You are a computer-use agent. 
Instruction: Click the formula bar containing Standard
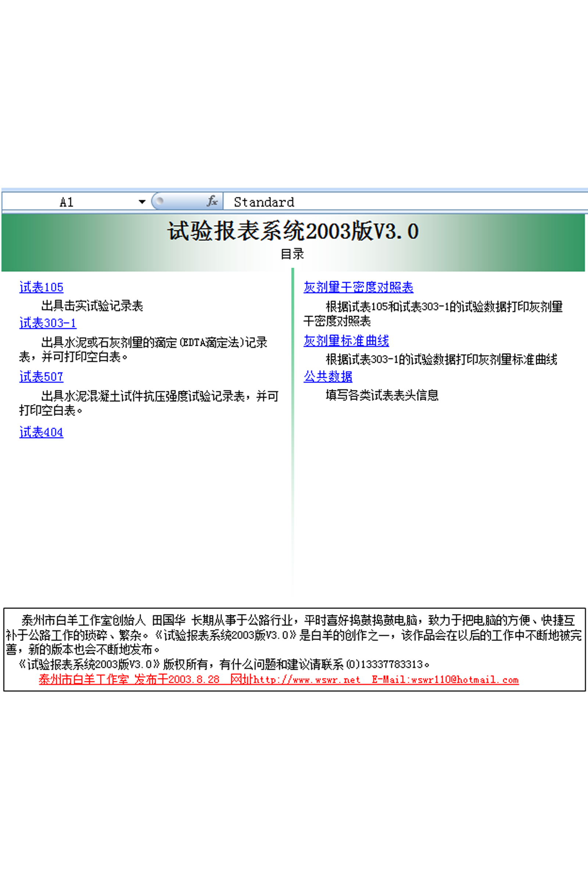point(375,202)
